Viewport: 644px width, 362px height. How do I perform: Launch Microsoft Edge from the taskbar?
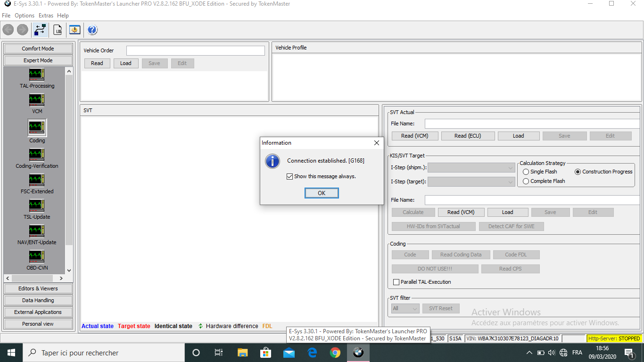312,353
